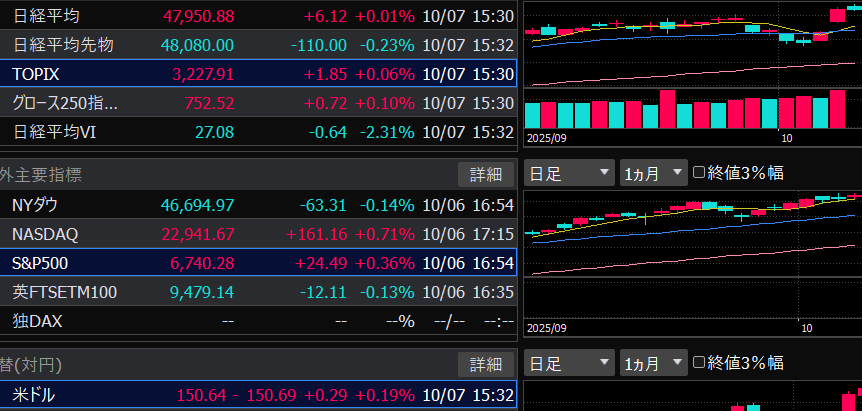
Task: Open 詳細 button in the 外主要指標 header
Action: (486, 174)
